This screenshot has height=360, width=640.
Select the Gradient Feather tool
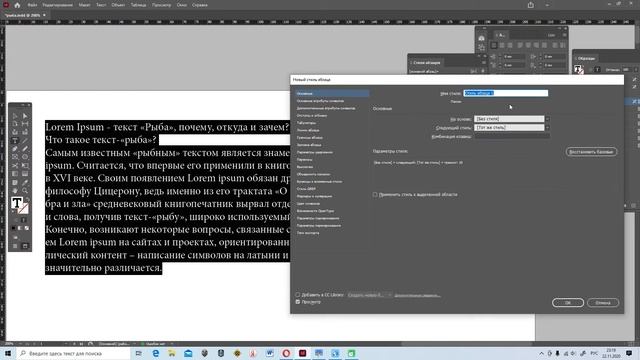pyautogui.click(x=25, y=174)
